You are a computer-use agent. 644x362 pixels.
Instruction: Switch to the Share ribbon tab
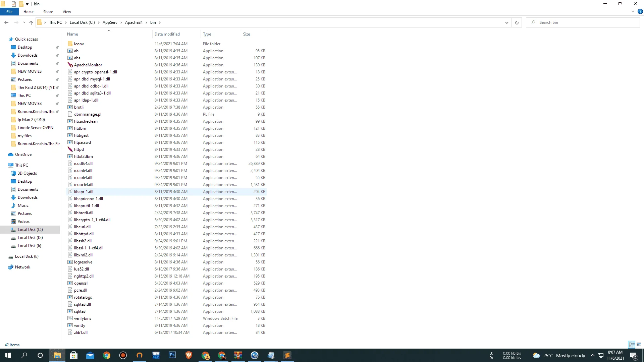click(x=48, y=12)
